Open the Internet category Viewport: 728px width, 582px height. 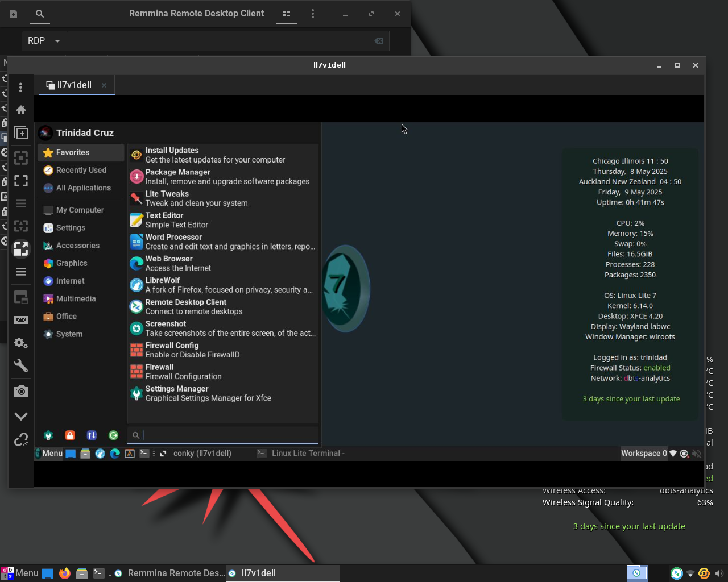point(81,281)
